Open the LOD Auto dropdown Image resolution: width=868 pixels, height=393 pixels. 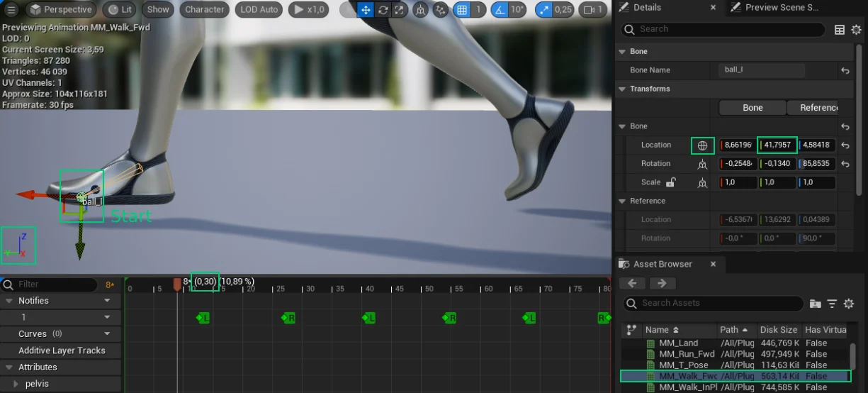pos(259,9)
